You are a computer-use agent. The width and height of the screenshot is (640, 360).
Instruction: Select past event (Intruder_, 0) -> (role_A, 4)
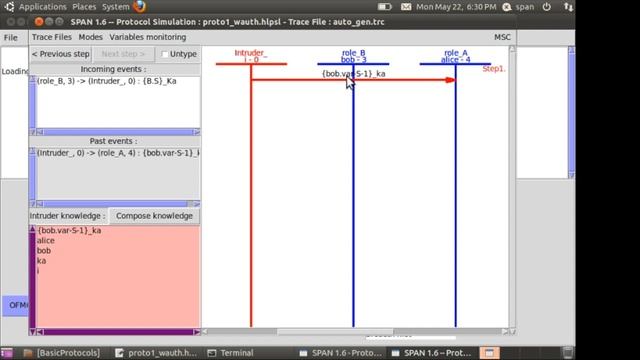118,153
